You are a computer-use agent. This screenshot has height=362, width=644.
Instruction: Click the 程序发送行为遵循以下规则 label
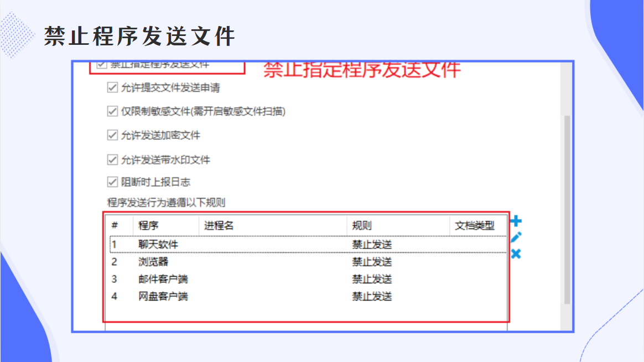166,202
